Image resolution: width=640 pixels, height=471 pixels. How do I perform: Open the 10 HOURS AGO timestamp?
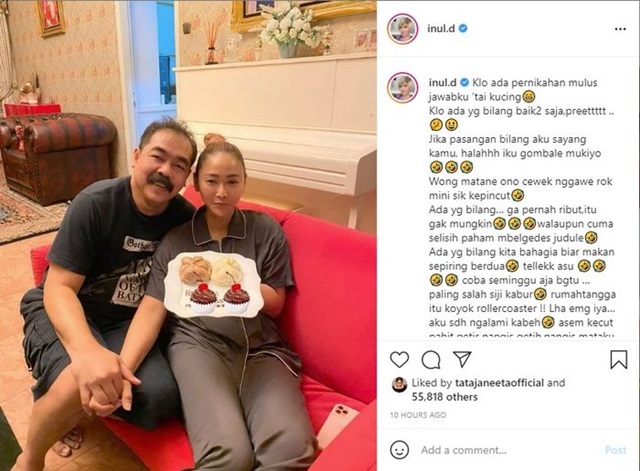coord(418,415)
